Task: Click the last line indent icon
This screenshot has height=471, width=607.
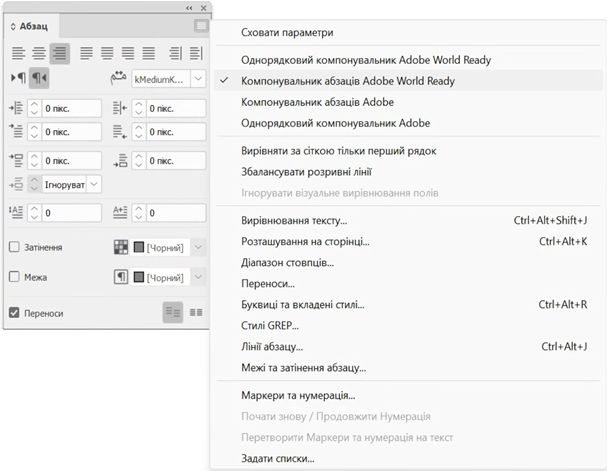Action: click(120, 132)
